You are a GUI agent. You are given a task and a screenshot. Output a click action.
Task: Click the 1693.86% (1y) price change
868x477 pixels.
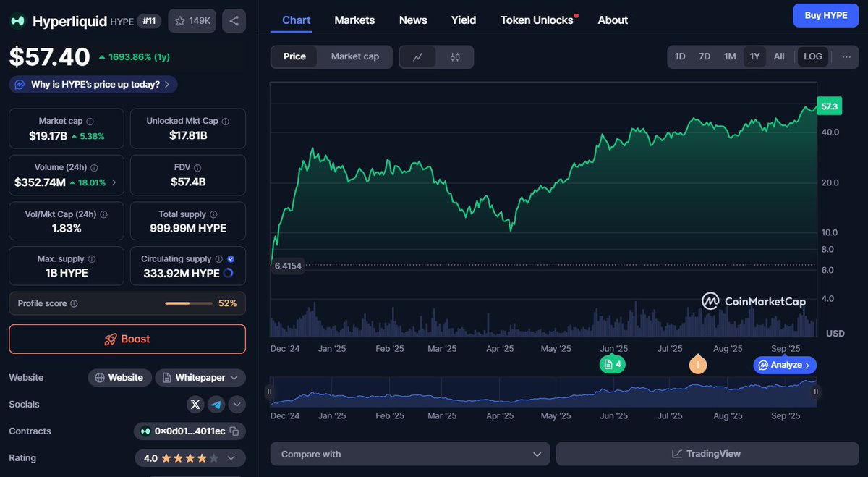pos(134,56)
